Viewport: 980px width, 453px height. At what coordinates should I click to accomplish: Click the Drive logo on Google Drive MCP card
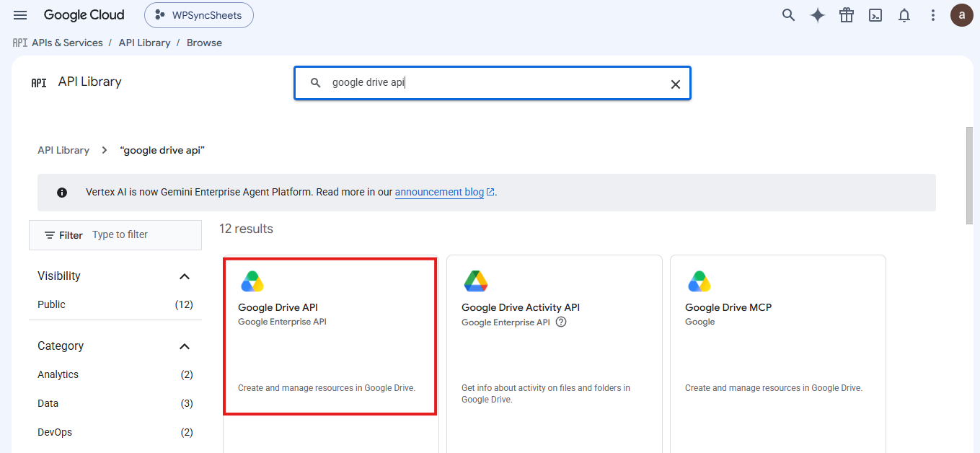point(699,281)
